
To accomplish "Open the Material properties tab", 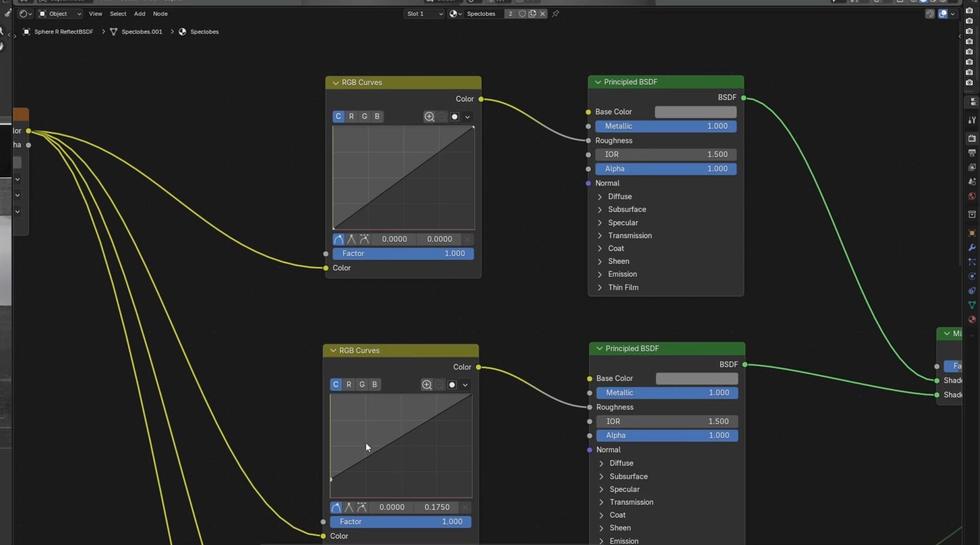I will [x=972, y=319].
